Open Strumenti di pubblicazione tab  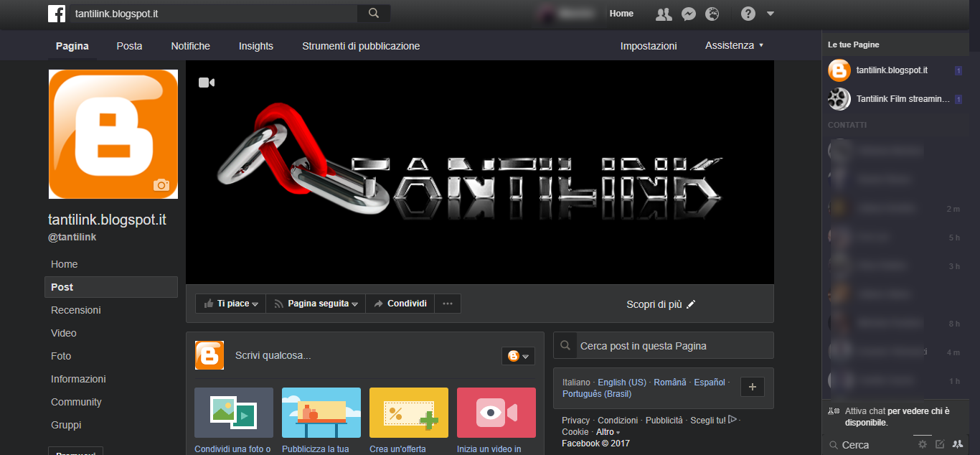click(x=361, y=46)
